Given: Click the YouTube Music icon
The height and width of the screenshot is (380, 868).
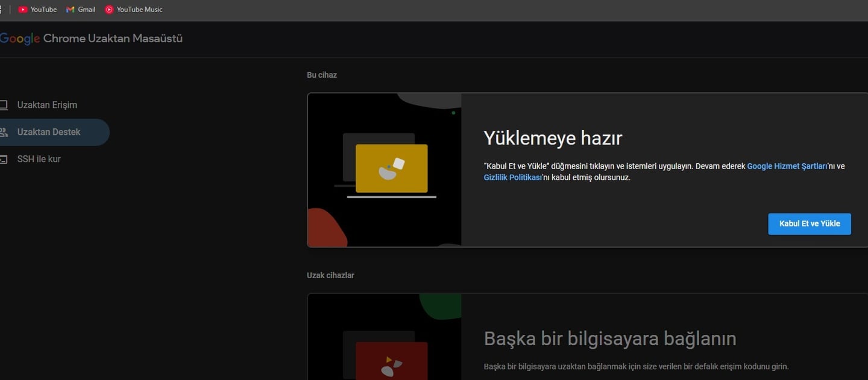Looking at the screenshot, I should click(x=109, y=10).
